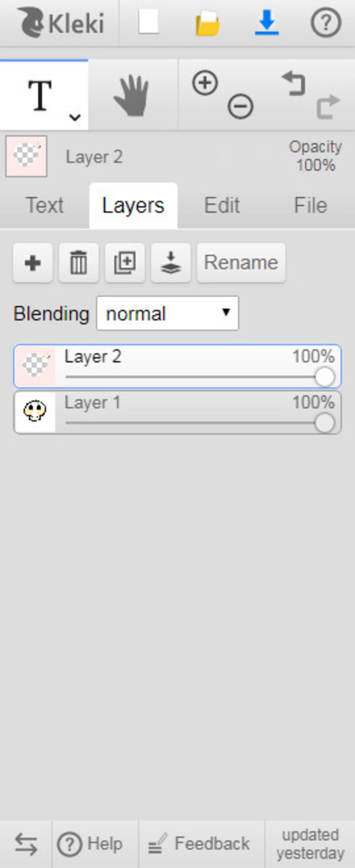Add a new layer with plus button

click(33, 263)
